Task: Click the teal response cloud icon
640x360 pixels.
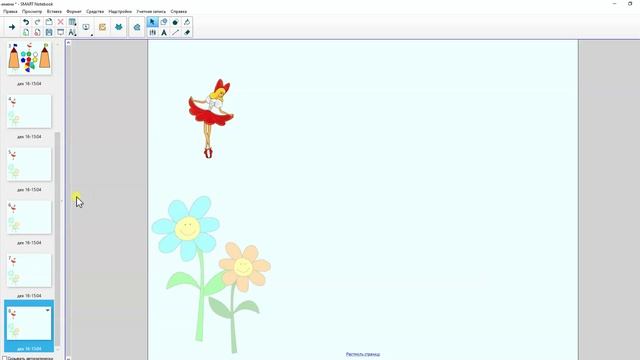Action: point(137,27)
